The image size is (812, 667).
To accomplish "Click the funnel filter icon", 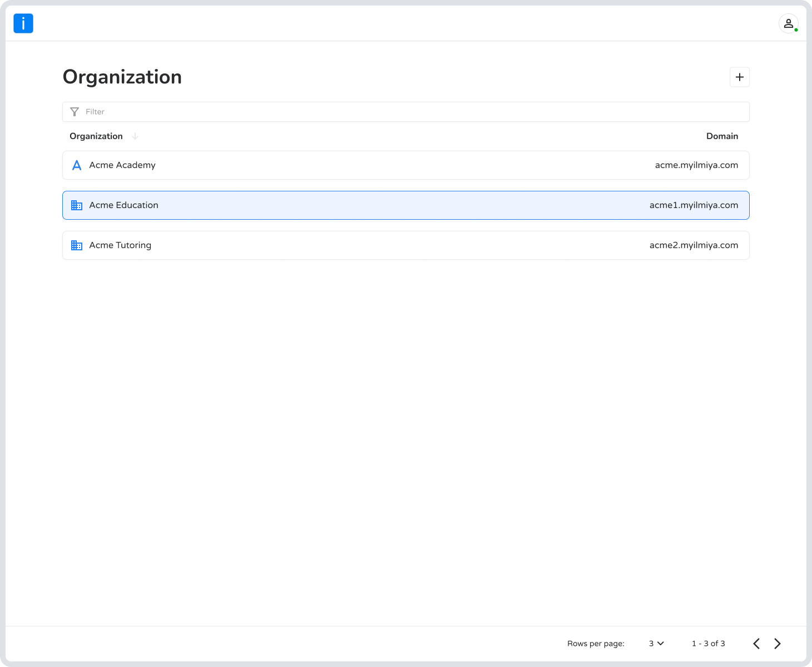I will tap(75, 112).
